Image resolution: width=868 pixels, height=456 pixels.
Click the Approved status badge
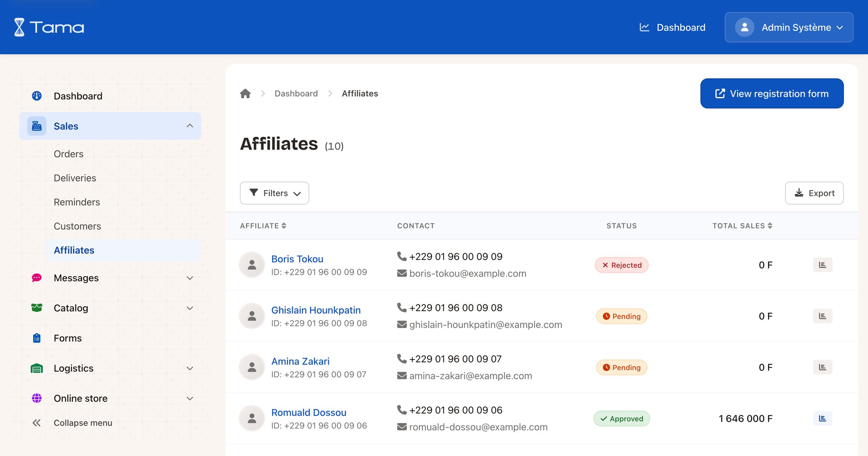tap(621, 419)
